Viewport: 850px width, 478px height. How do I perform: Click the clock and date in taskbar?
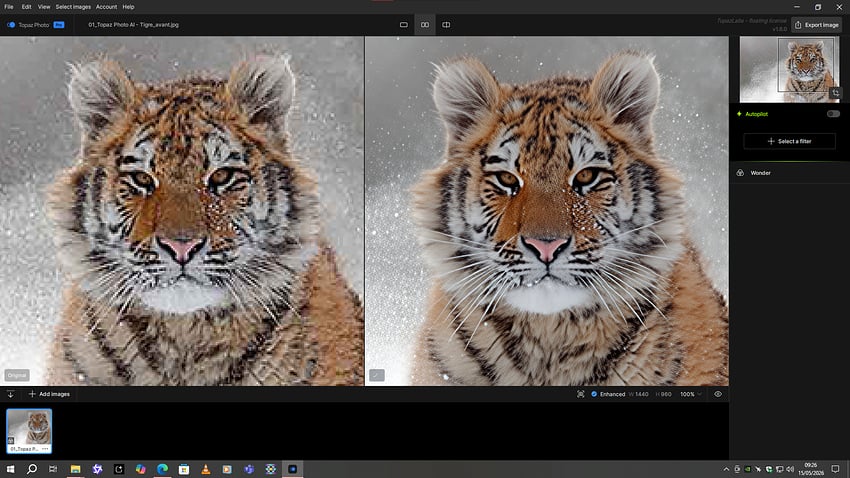pyautogui.click(x=810, y=469)
